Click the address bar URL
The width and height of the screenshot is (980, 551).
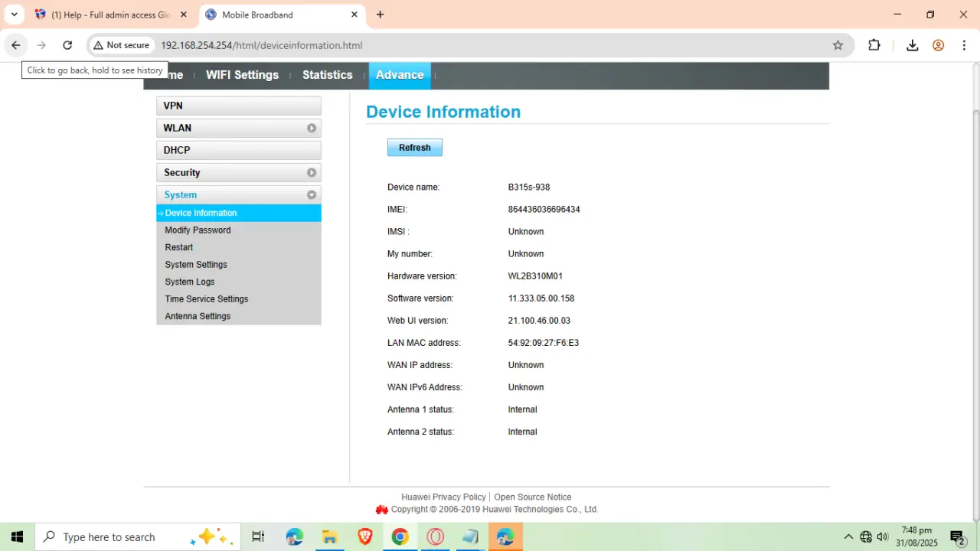[261, 45]
